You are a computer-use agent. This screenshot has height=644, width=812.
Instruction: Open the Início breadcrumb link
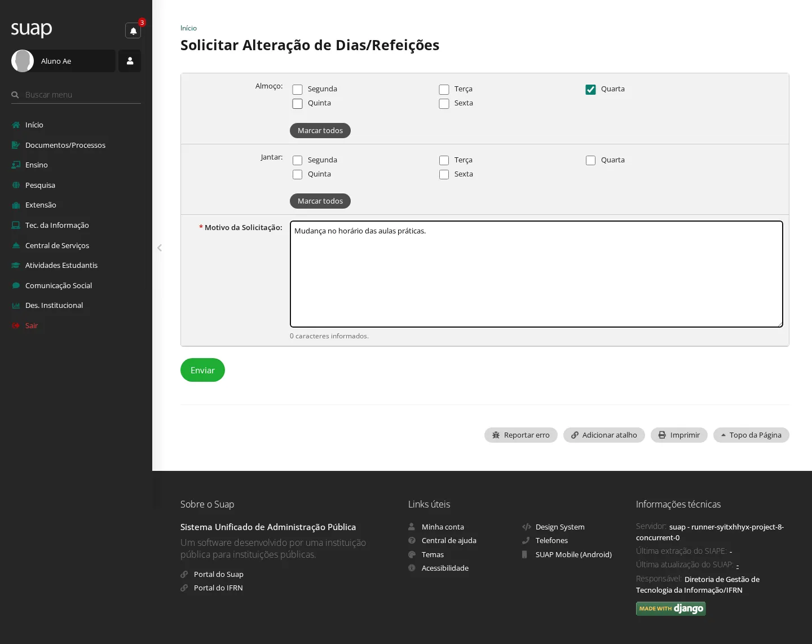coord(188,28)
